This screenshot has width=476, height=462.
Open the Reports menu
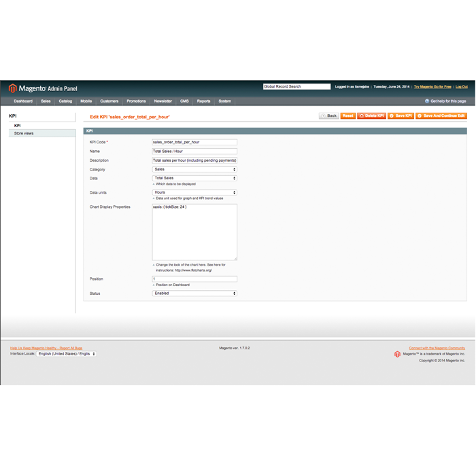coord(203,101)
